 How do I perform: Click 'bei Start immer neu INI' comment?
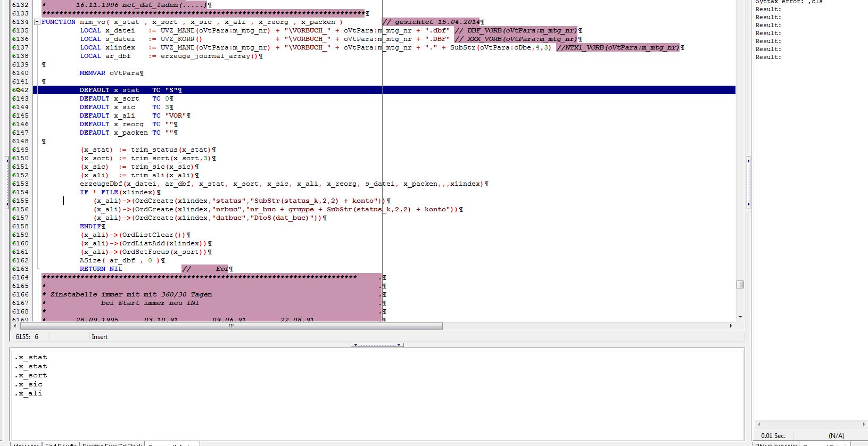pyautogui.click(x=150, y=303)
